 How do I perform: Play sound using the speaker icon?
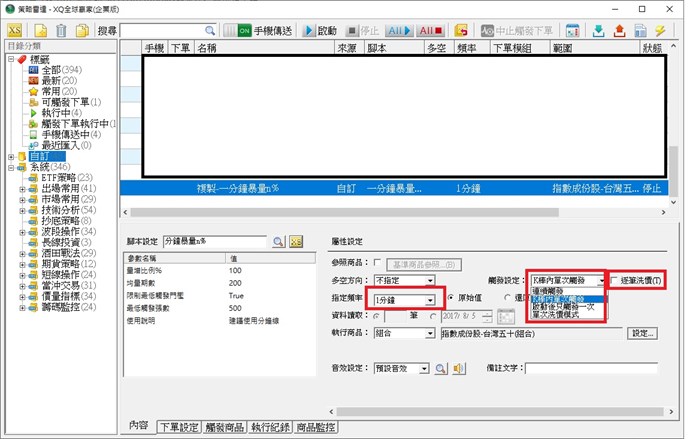459,369
